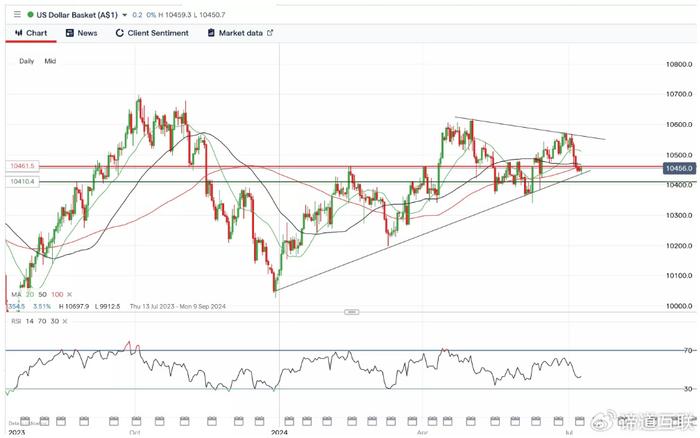Toggle the MA 100 period setting
The width and height of the screenshot is (700, 438).
[x=57, y=294]
